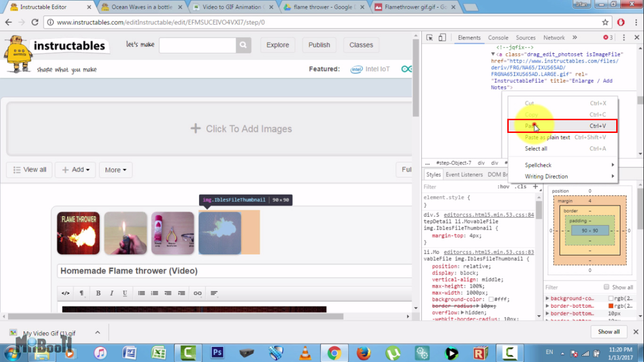Open the editorcss.html5.min.53.css:84 source link
644x362 pixels.
click(x=489, y=215)
